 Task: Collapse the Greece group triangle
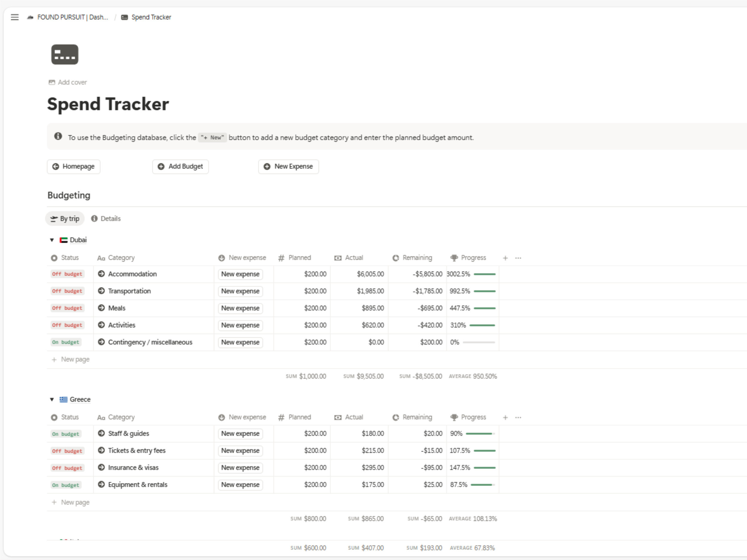(52, 399)
